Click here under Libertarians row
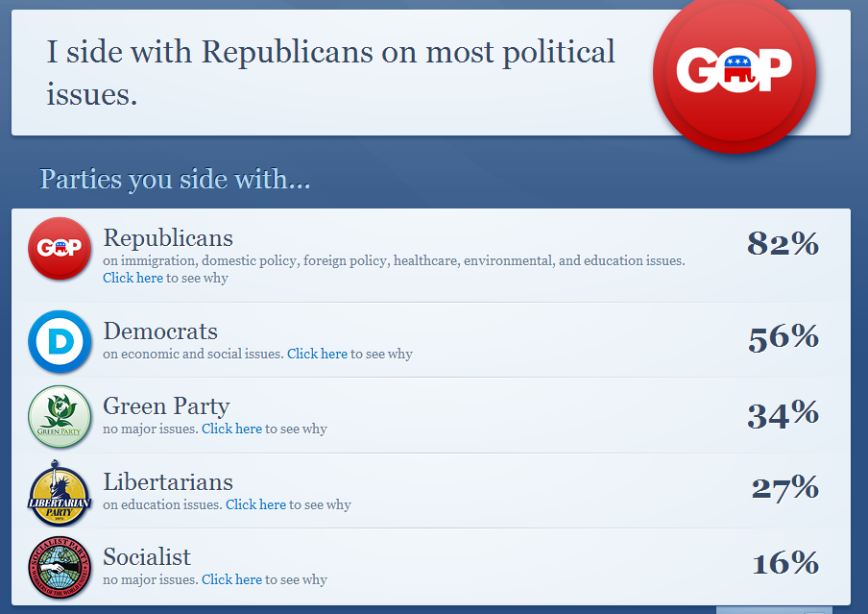 coord(255,504)
